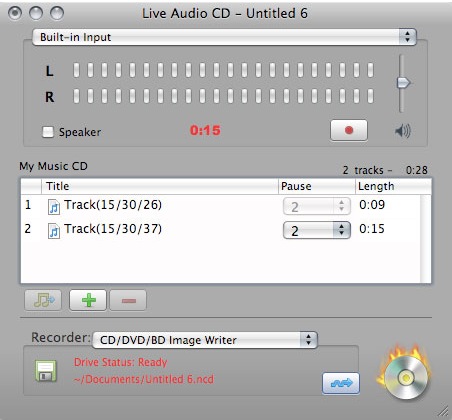
Task: Select the Track(15/30/26) row title
Action: [x=113, y=205]
